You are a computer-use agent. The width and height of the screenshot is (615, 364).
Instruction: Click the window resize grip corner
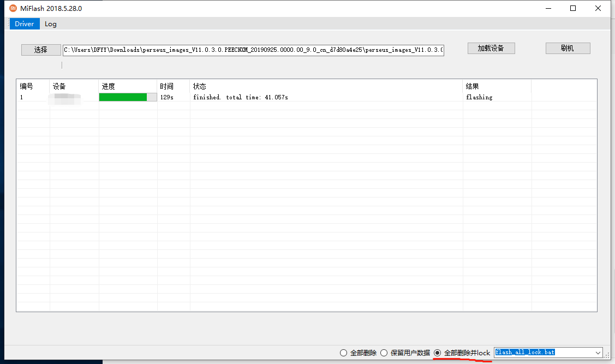[x=607, y=355]
